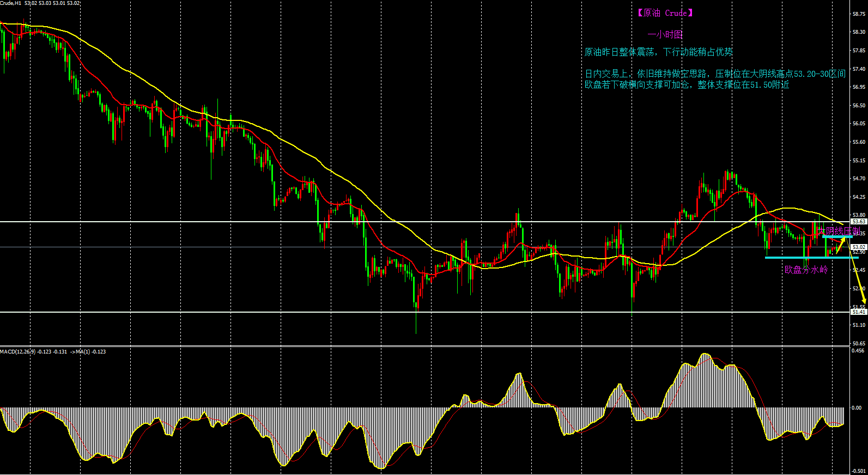
Task: Click the 0.456 MACD scale value
Action: (858, 351)
